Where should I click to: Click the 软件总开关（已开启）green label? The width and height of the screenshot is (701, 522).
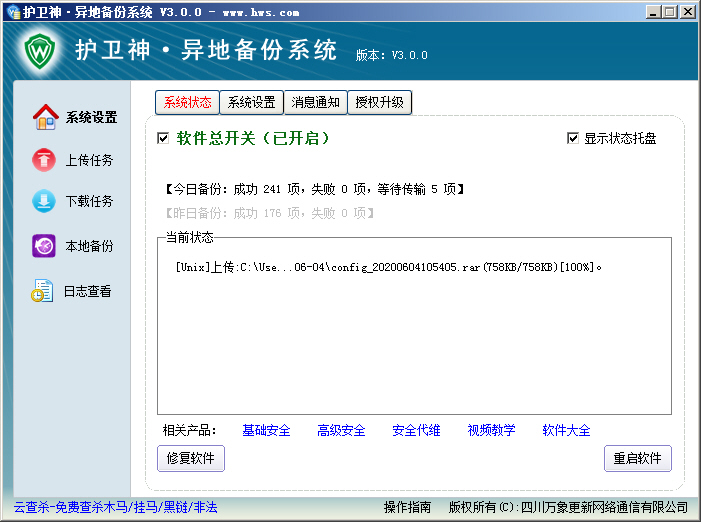(x=253, y=138)
